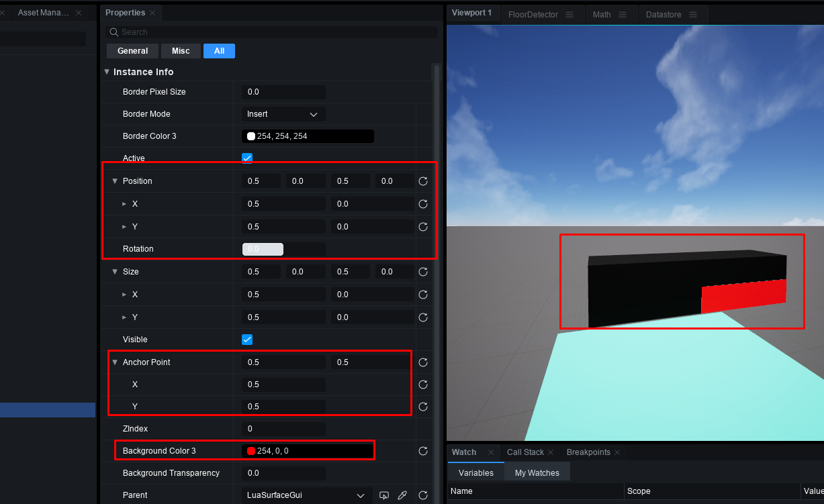Close the Properties panel tab
824x504 pixels.
(x=152, y=13)
